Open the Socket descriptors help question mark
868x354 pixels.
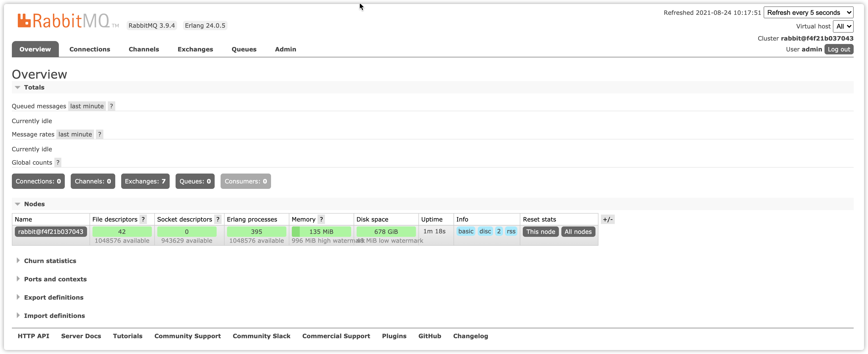(218, 220)
